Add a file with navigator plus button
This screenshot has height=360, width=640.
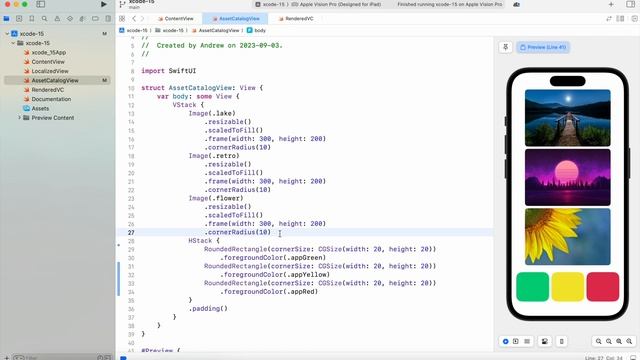click(7, 358)
